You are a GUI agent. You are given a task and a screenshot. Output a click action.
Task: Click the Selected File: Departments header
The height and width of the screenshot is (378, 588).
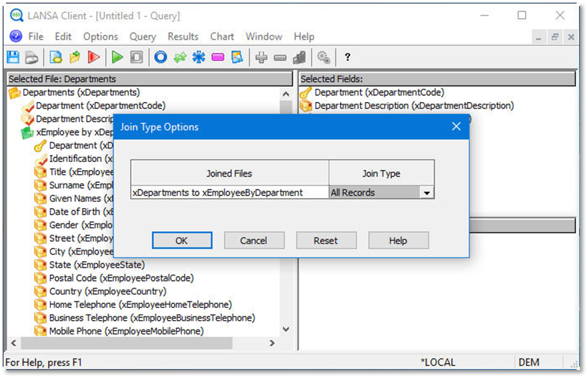pos(150,79)
